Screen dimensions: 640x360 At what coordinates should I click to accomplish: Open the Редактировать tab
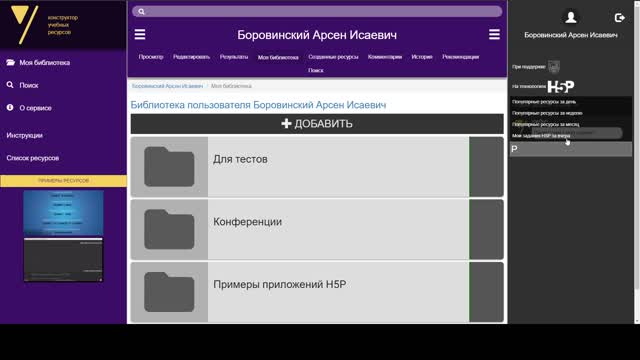pos(191,57)
